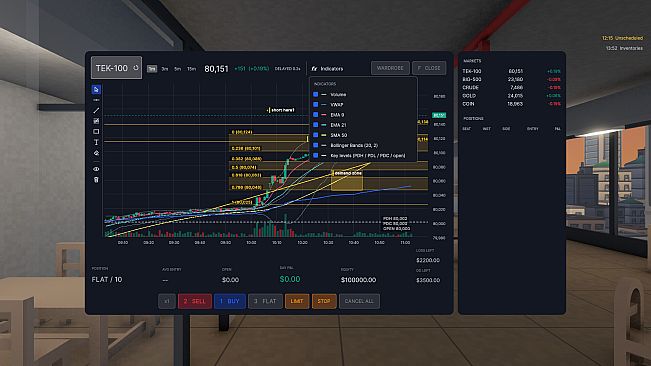Click the 0.5 Fibonacci level label
Image resolution: width=651 pixels, height=366 pixels.
244,168
